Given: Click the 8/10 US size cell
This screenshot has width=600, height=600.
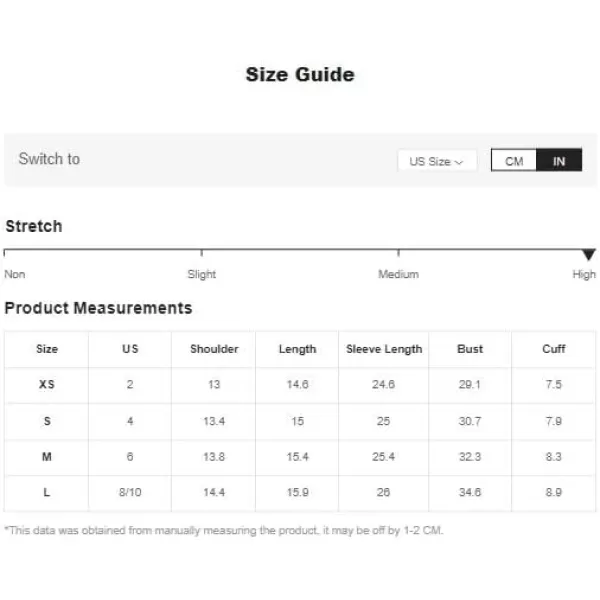Looking at the screenshot, I should pos(130,492).
